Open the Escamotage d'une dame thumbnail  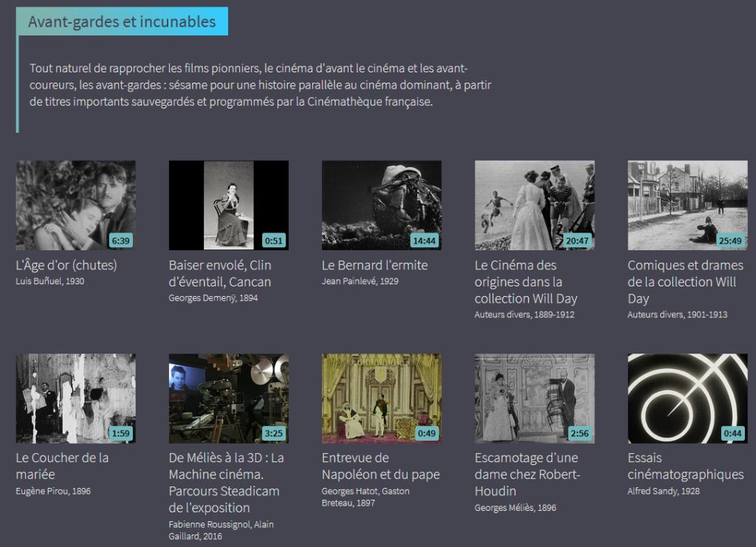(x=534, y=398)
